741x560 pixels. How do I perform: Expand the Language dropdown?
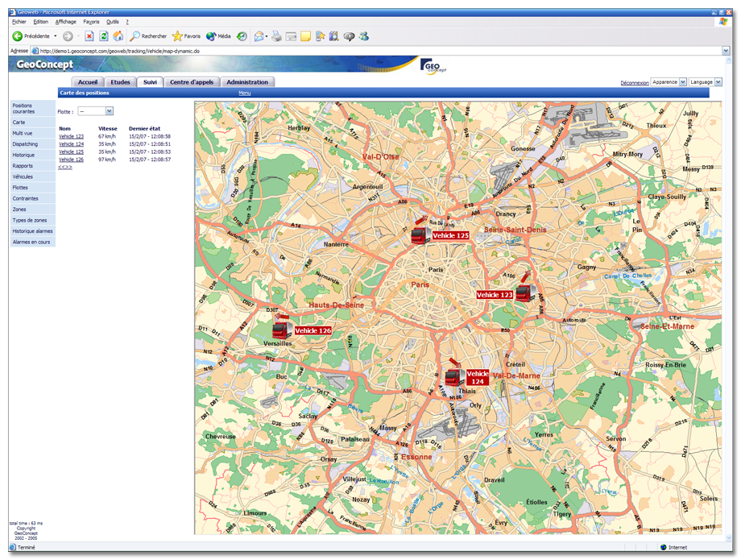717,82
